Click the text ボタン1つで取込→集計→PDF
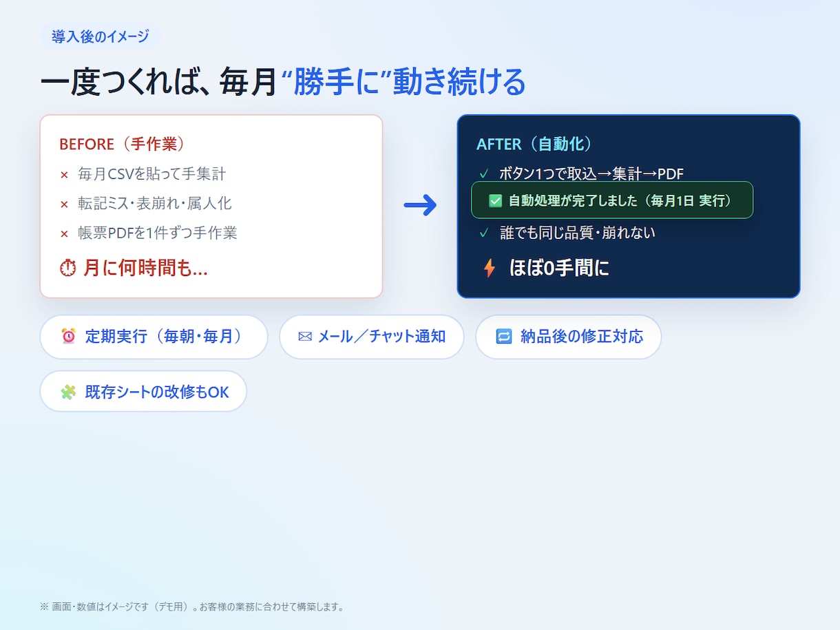The width and height of the screenshot is (840, 630). click(x=591, y=174)
